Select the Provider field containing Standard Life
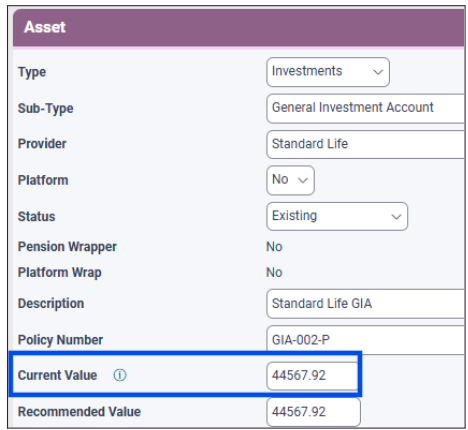Image resolution: width=468 pixels, height=430 pixels. pos(365,144)
